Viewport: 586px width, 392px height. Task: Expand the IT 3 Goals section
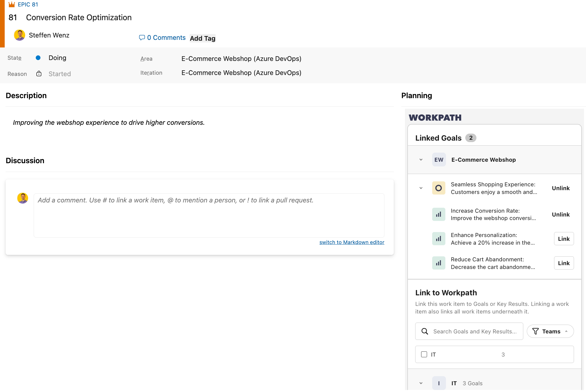(421, 383)
